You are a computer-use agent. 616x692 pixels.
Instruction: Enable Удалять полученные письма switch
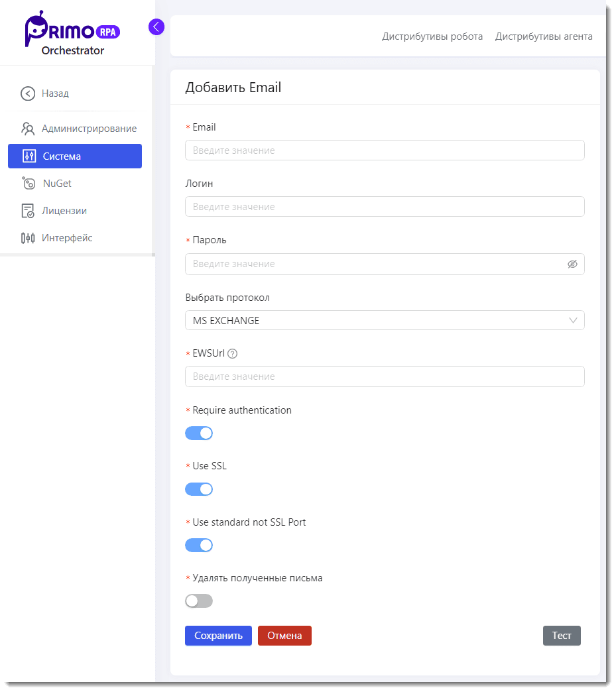199,601
